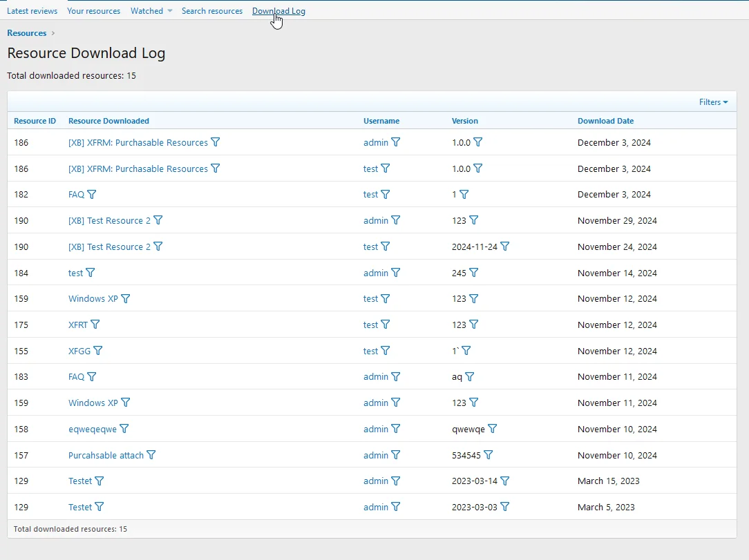Image resolution: width=749 pixels, height=560 pixels.
Task: Filter by the Windows XP resource funnel icon
Action: coord(126,299)
